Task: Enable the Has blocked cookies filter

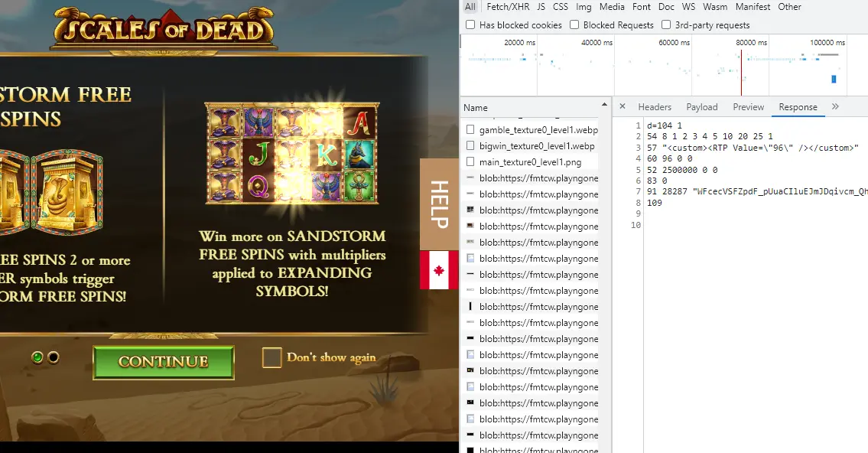Action: coord(470,25)
